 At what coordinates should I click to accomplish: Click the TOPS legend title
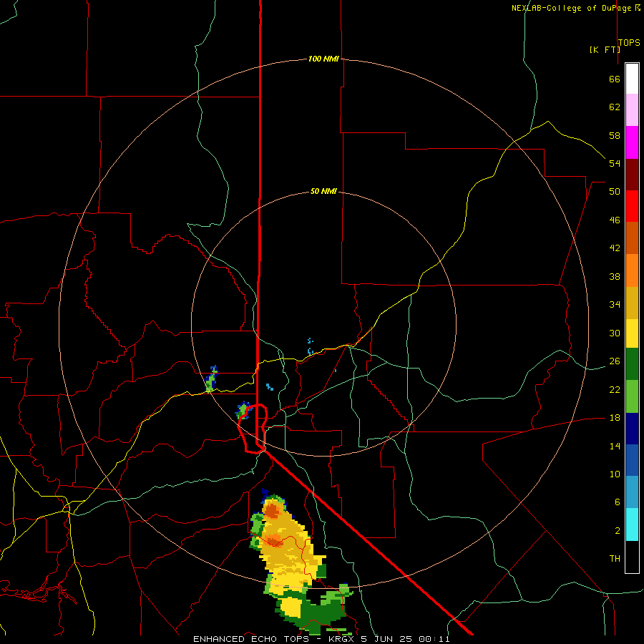(x=629, y=42)
